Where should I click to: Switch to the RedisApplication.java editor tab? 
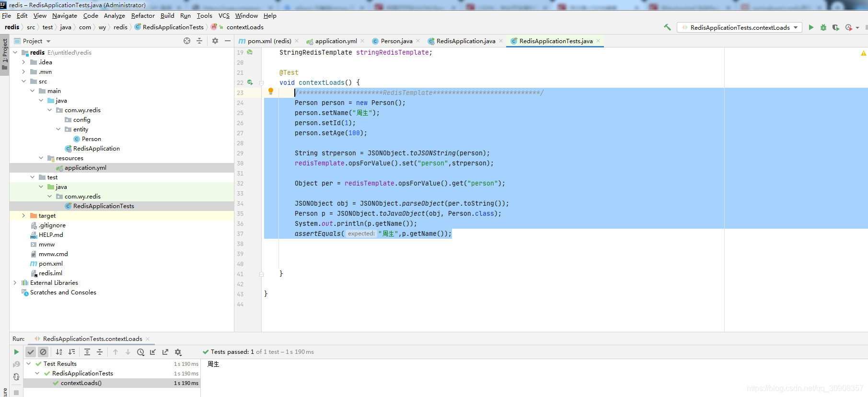pyautogui.click(x=465, y=41)
